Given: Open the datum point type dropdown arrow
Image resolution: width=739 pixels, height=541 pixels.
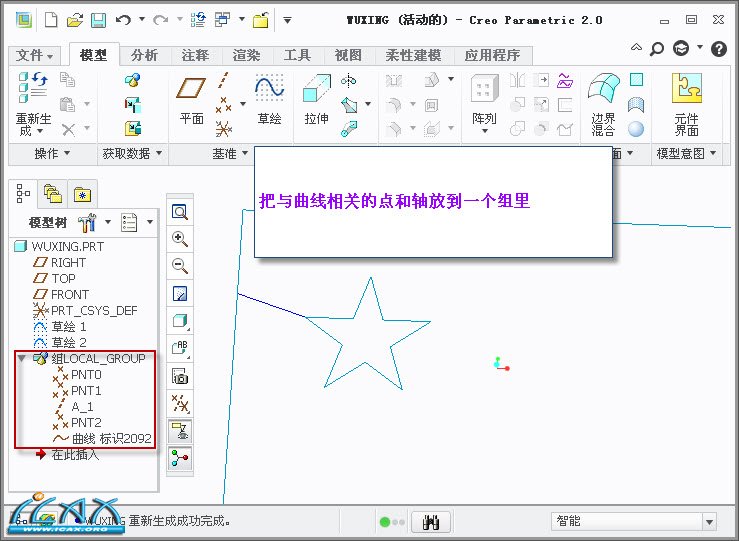Looking at the screenshot, I should (x=243, y=104).
